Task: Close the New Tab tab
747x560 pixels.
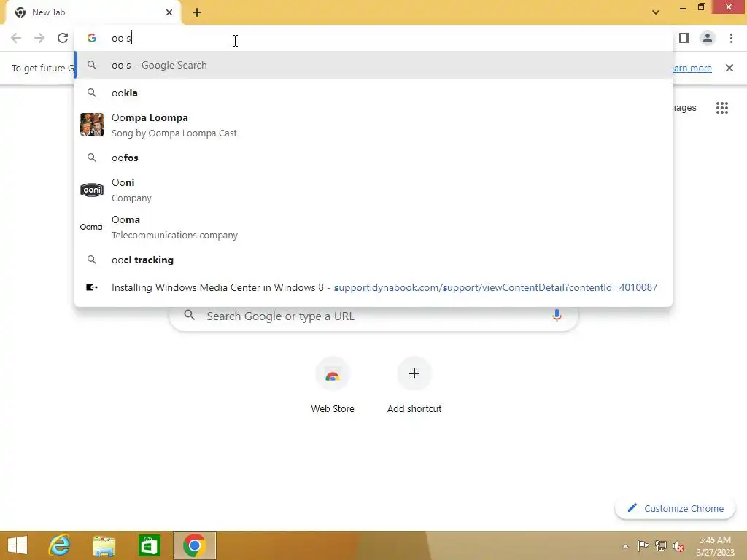Action: coord(169,12)
